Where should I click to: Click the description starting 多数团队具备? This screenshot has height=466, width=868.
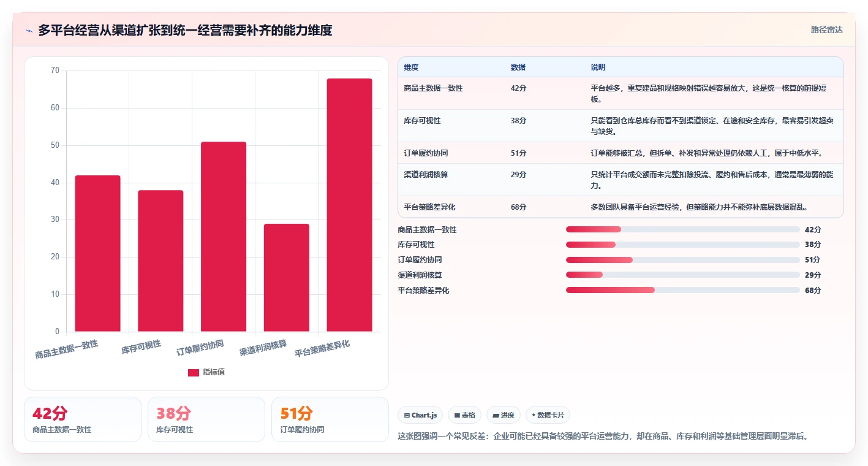699,207
